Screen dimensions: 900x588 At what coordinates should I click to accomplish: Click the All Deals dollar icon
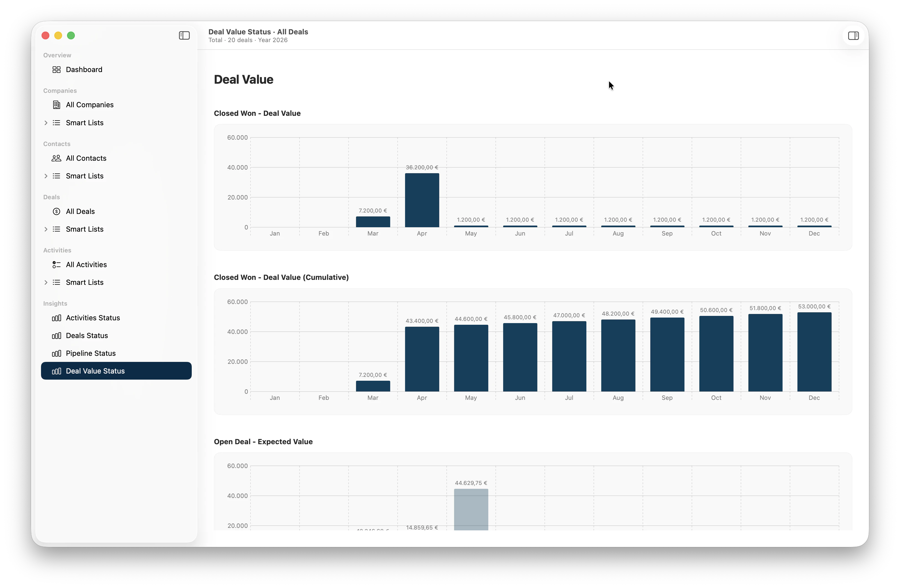click(57, 211)
